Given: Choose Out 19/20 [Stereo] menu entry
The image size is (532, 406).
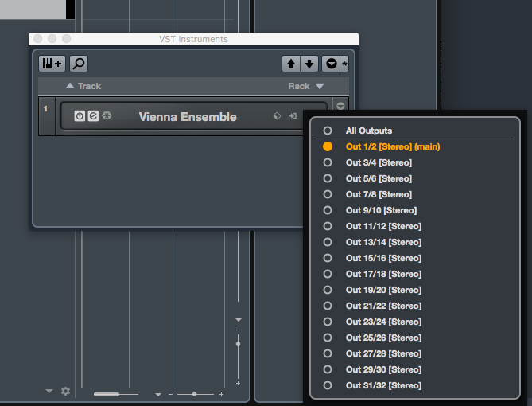Looking at the screenshot, I should click(x=415, y=290).
